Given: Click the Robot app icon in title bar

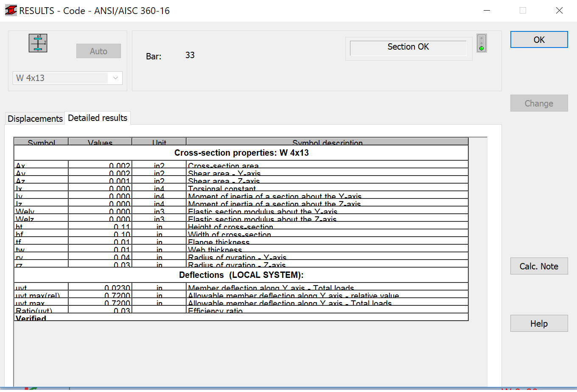Looking at the screenshot, I should 11,11.
